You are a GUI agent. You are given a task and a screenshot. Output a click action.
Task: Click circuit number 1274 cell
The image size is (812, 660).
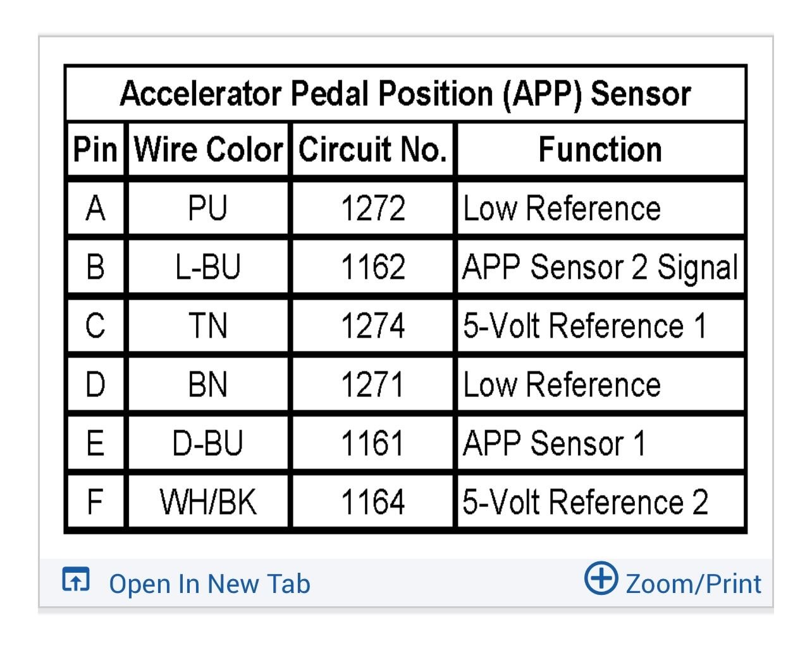(372, 326)
